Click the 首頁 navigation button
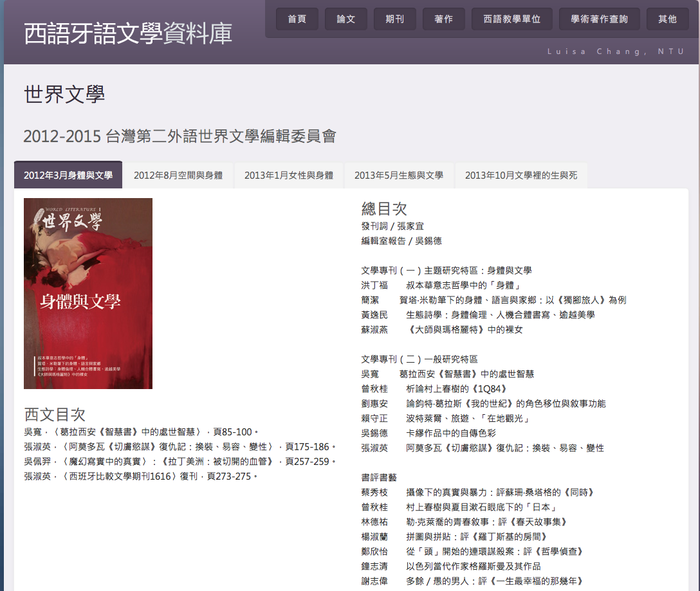 point(297,19)
